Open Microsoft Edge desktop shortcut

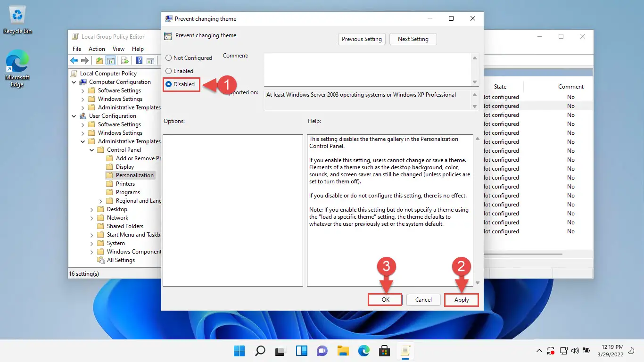(17, 69)
